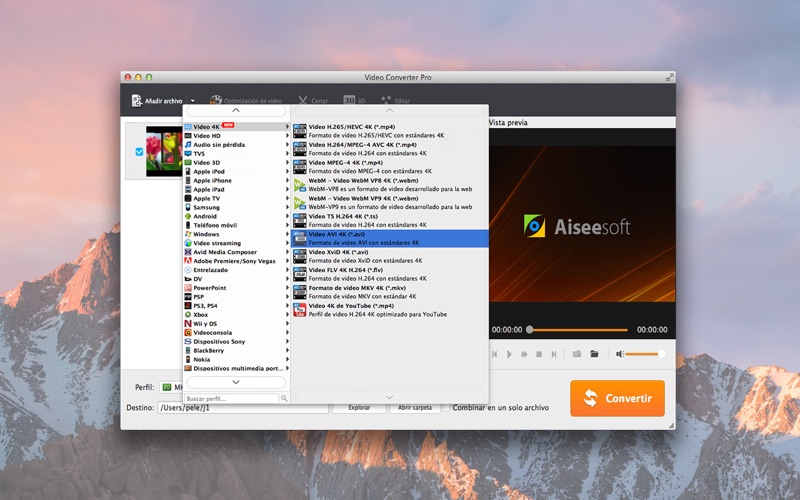
Task: Click the PowerPoint icon
Action: [188, 288]
